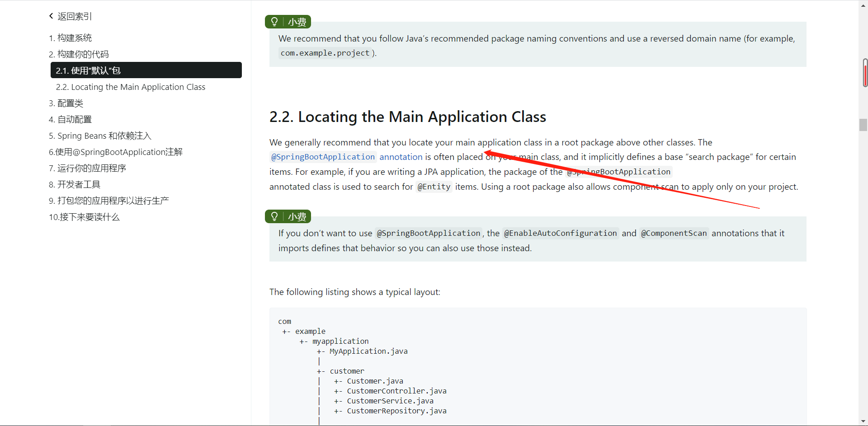This screenshot has width=868, height=426.
Task: Click the @Entity code text
Action: point(434,187)
